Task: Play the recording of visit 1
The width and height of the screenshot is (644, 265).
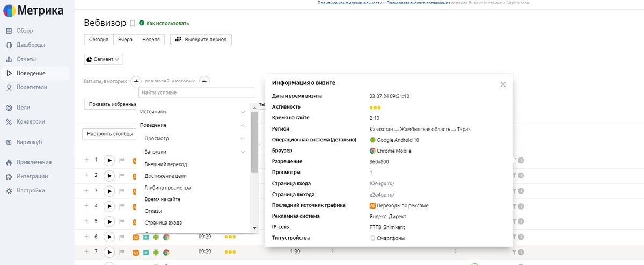Action: (x=109, y=160)
